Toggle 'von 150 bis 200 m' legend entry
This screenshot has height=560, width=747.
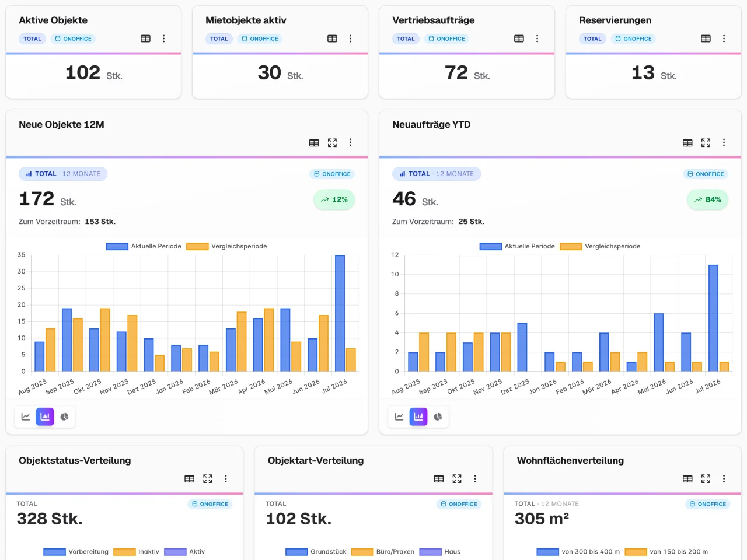click(x=666, y=552)
